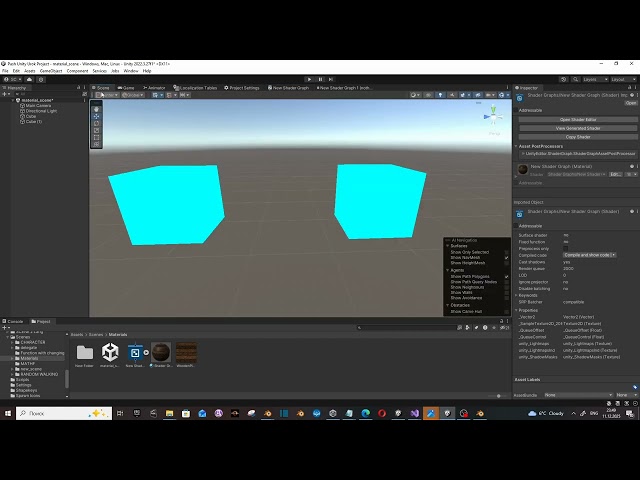
Task: Collapse the Asset PostProcessors section
Action: point(516,146)
